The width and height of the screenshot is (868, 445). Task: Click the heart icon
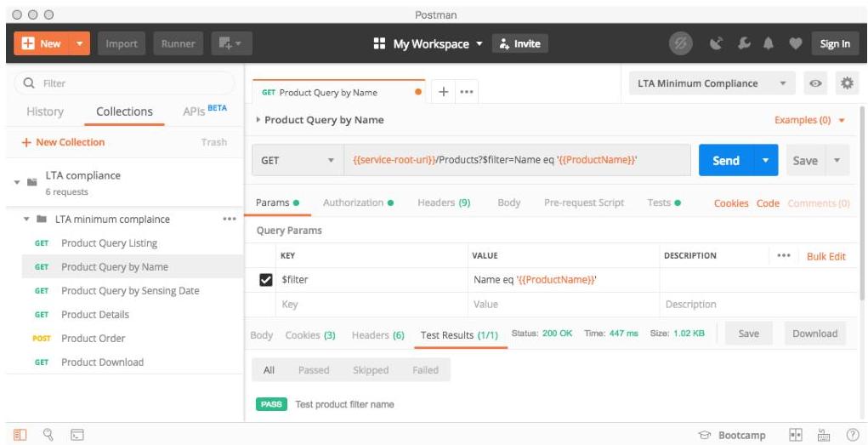pos(796,43)
